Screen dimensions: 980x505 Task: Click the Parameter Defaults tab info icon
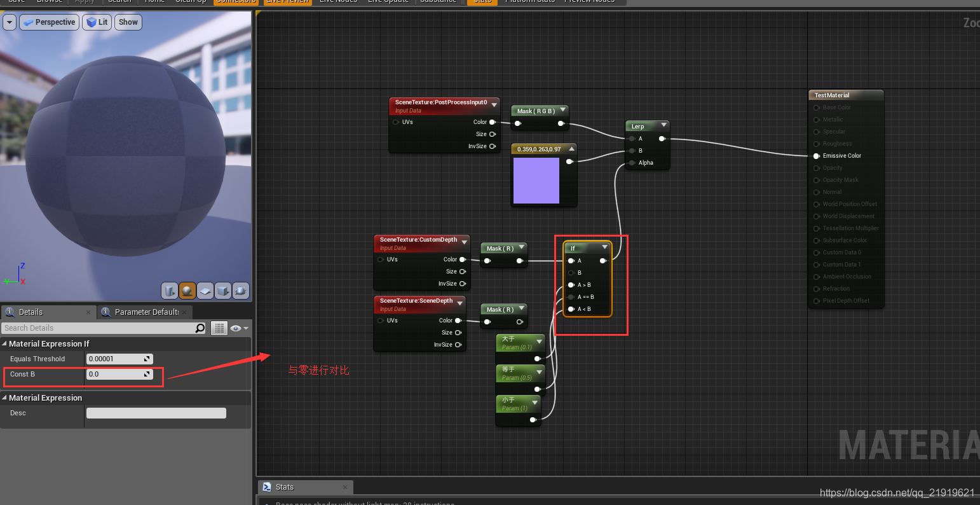click(x=106, y=312)
